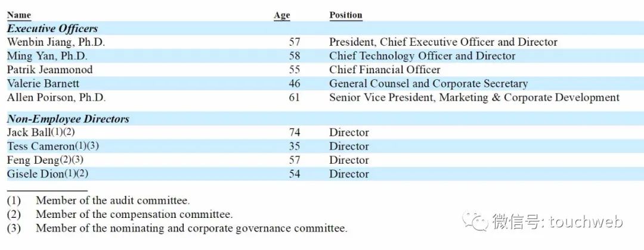Click the Chief Financial Officer position text

click(385, 70)
